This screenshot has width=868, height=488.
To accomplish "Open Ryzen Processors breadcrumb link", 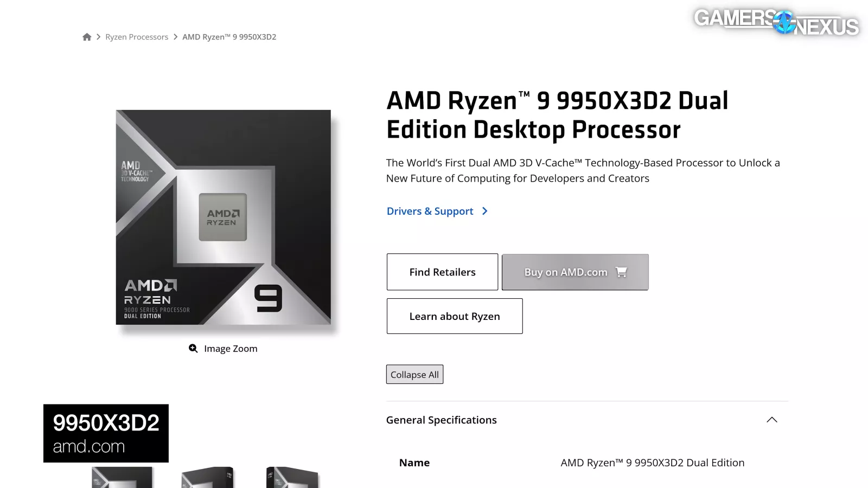I will pos(137,37).
